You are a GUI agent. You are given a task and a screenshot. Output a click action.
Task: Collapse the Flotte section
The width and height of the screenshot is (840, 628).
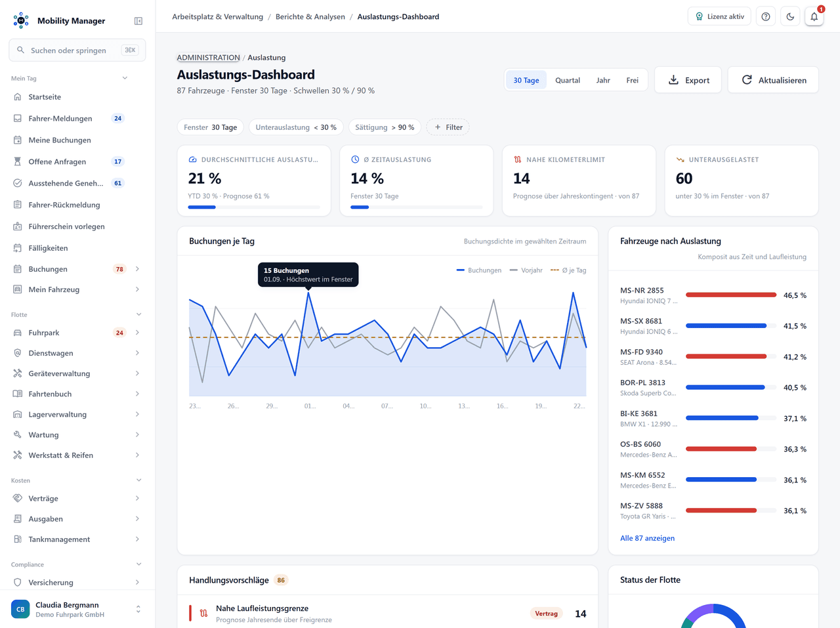139,315
